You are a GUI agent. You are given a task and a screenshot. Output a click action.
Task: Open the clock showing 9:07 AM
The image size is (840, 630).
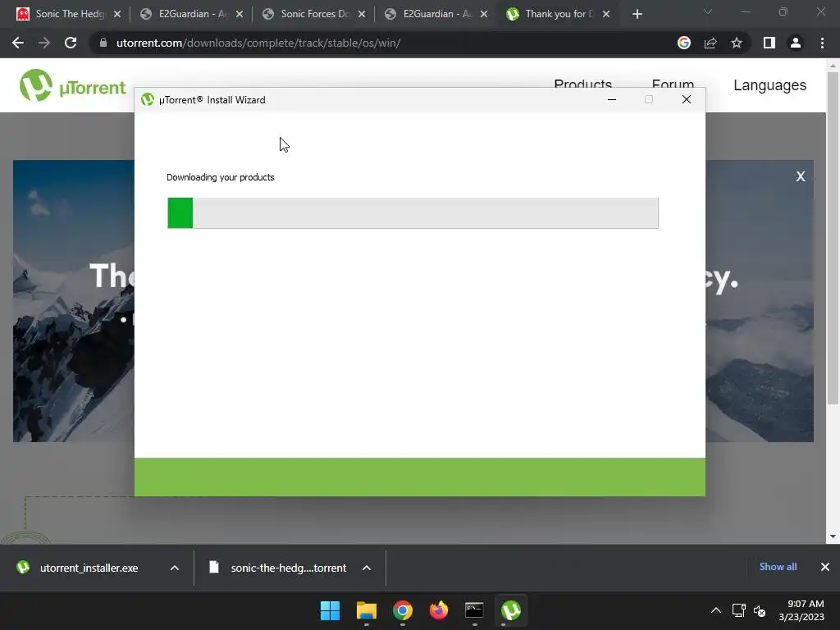click(x=801, y=610)
